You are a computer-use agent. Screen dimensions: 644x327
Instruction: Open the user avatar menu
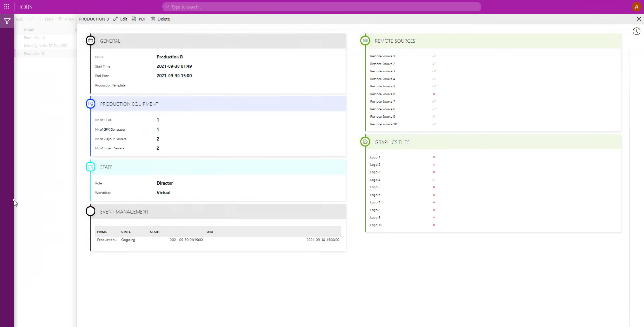coord(636,7)
